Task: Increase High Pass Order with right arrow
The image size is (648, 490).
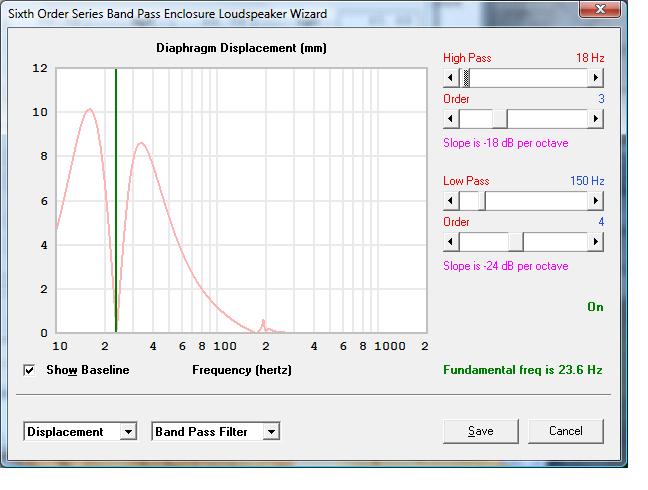Action: tap(596, 119)
